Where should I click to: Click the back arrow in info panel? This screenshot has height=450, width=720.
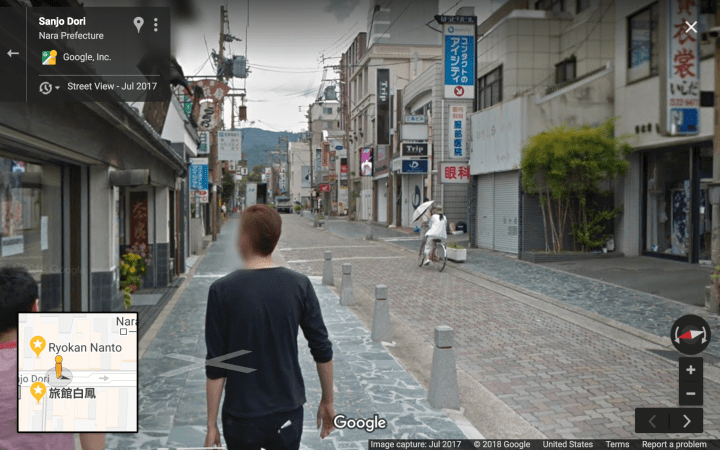pyautogui.click(x=13, y=53)
